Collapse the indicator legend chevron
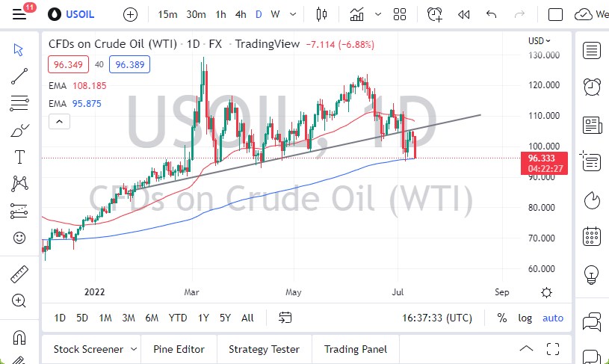 tap(59, 122)
